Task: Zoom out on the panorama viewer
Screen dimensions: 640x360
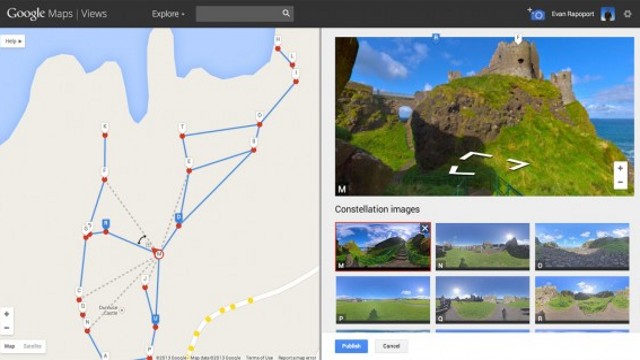Action: (x=620, y=182)
